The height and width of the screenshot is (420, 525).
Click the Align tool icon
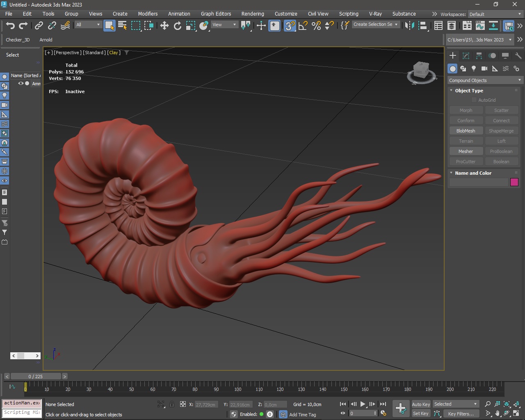[x=423, y=25]
